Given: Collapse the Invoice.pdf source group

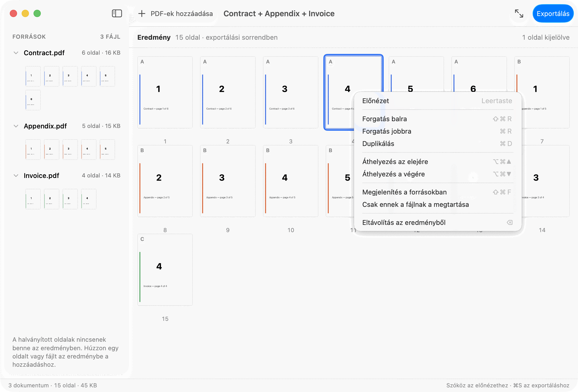Looking at the screenshot, I should tap(16, 175).
